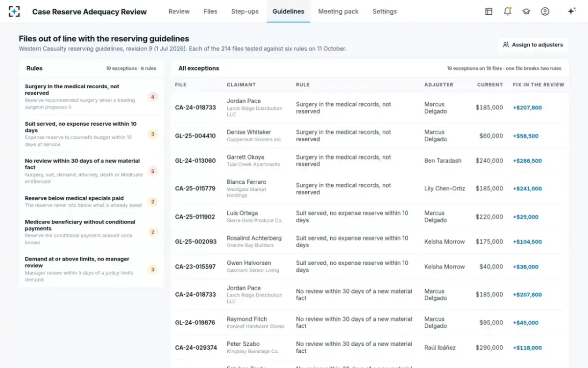The width and height of the screenshot is (588, 368).
Task: Click the +$118,000 fix amount
Action: tap(527, 347)
